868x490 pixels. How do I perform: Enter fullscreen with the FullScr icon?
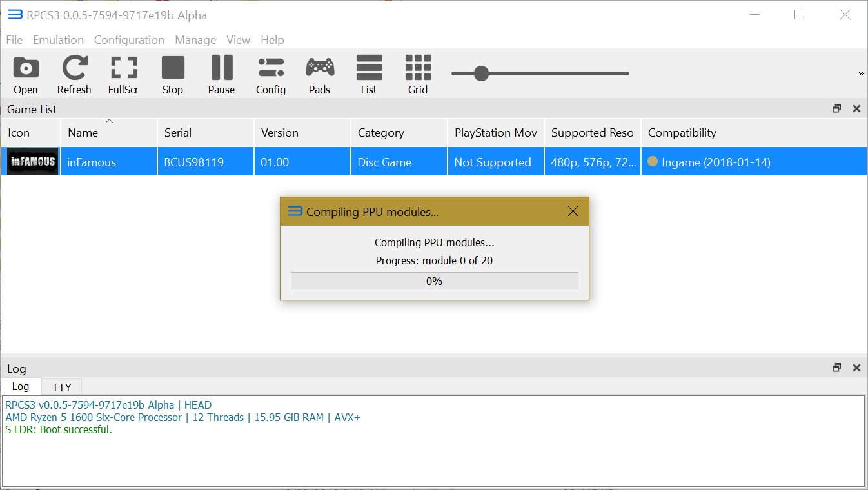point(123,75)
